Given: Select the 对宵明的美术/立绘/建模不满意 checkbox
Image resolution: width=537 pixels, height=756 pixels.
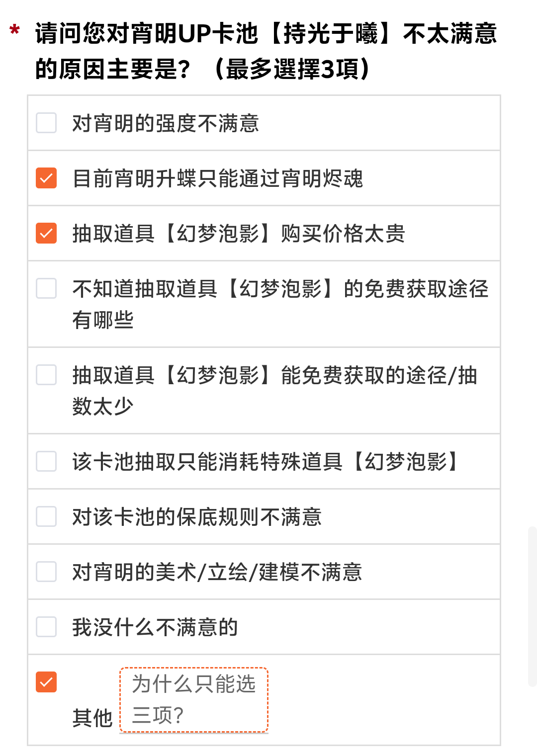Looking at the screenshot, I should [x=46, y=572].
